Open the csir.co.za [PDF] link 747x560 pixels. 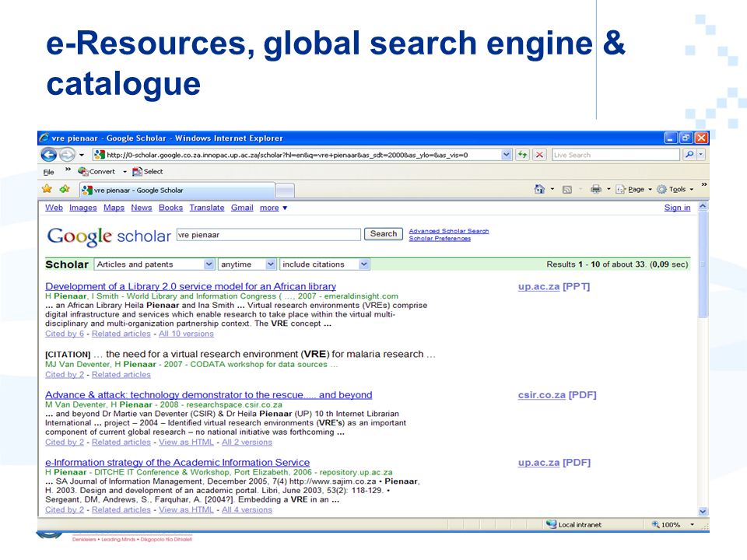click(x=557, y=395)
